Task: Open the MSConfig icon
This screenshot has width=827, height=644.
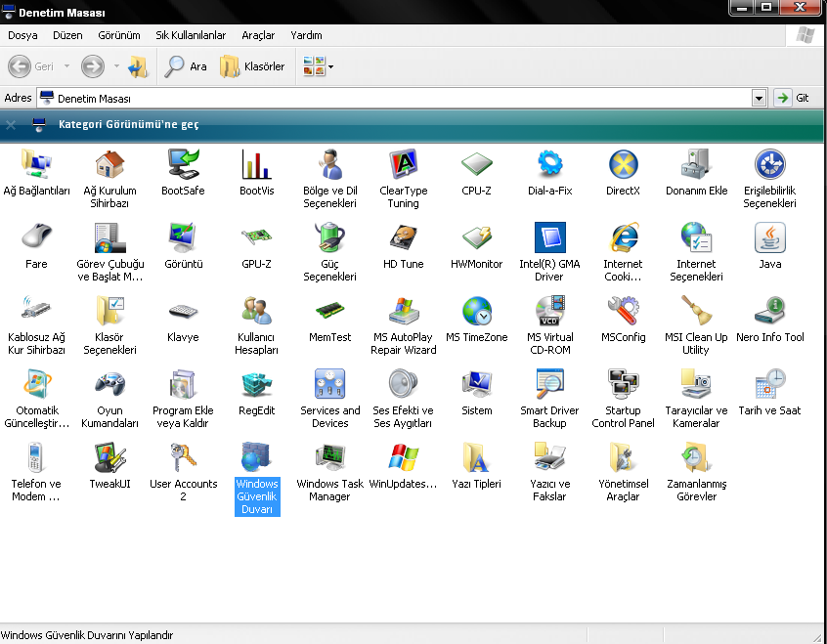Action: click(x=623, y=311)
